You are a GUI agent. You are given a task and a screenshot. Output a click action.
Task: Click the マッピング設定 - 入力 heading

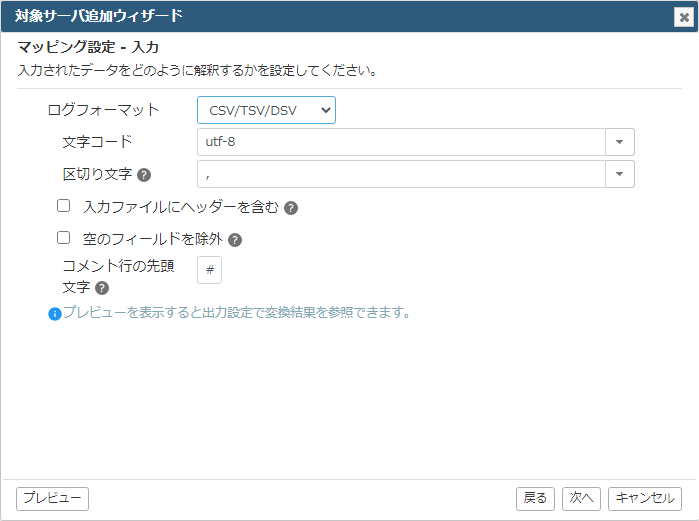[88, 47]
